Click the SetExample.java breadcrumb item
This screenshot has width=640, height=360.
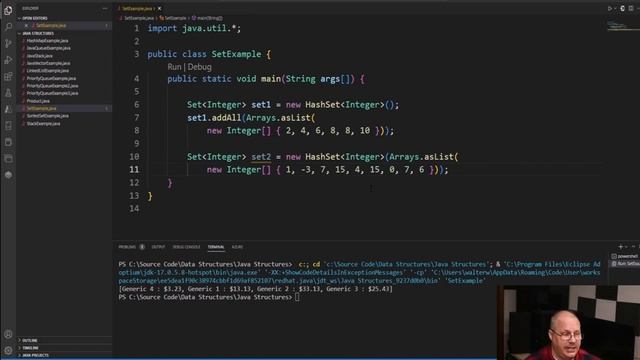[138, 18]
